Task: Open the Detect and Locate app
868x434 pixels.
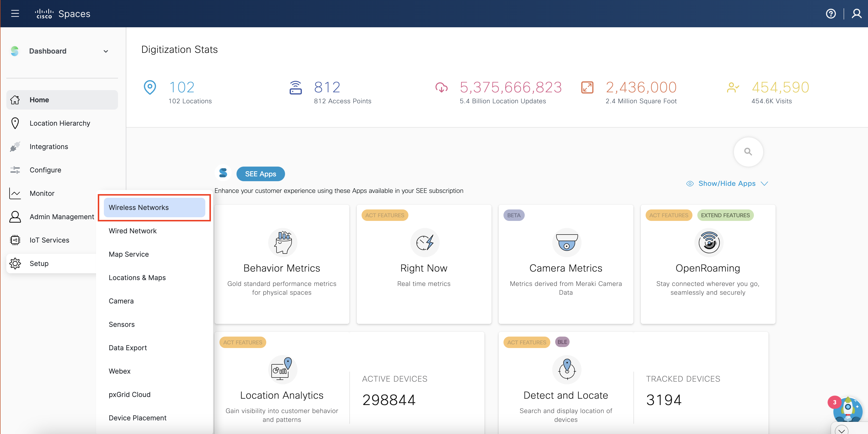Action: pos(566,395)
